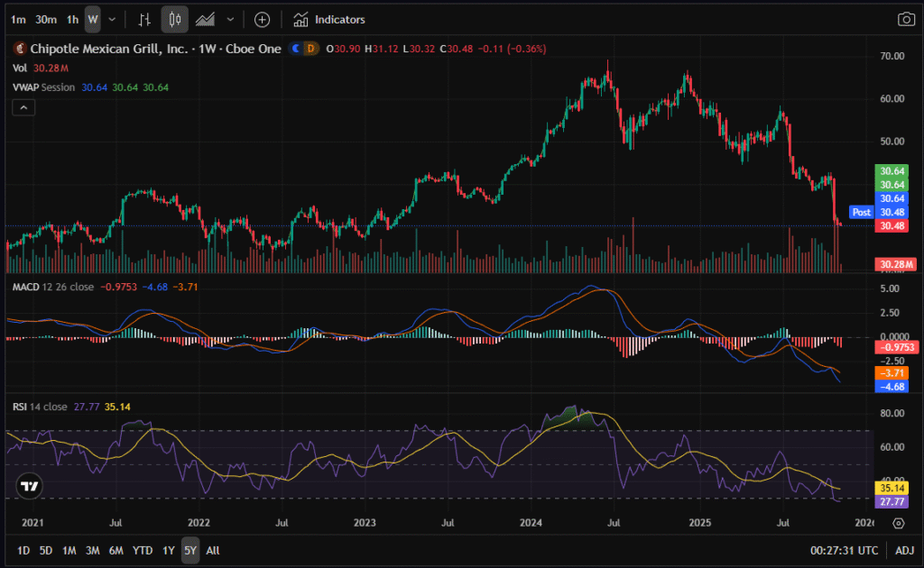Click the compare/add symbol plus icon
The width and height of the screenshot is (924, 568).
262,19
